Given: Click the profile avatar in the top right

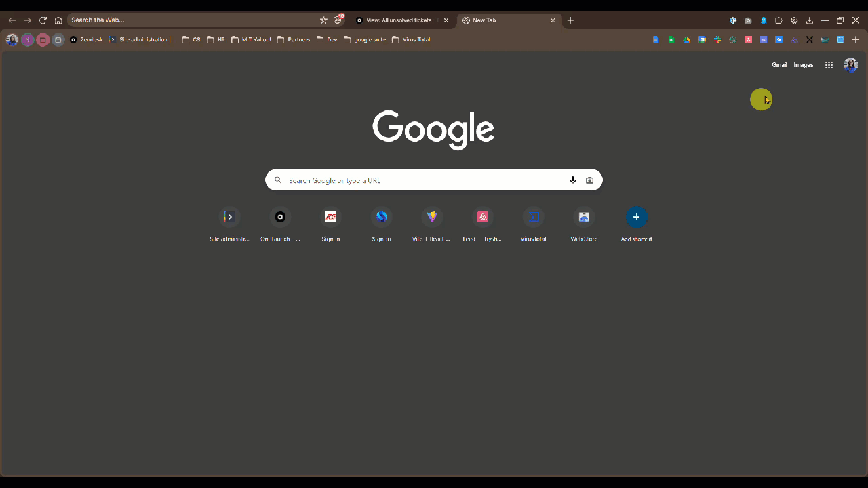Looking at the screenshot, I should pos(850,64).
